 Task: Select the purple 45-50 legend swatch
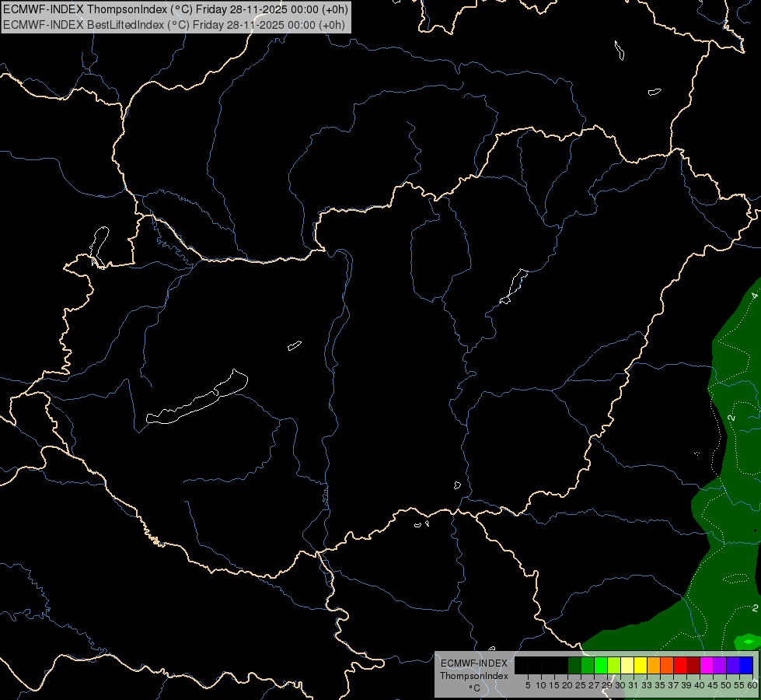tap(720, 666)
